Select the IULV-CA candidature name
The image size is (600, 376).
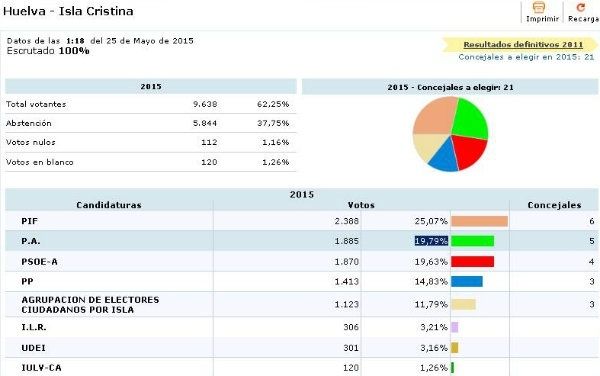tap(41, 368)
